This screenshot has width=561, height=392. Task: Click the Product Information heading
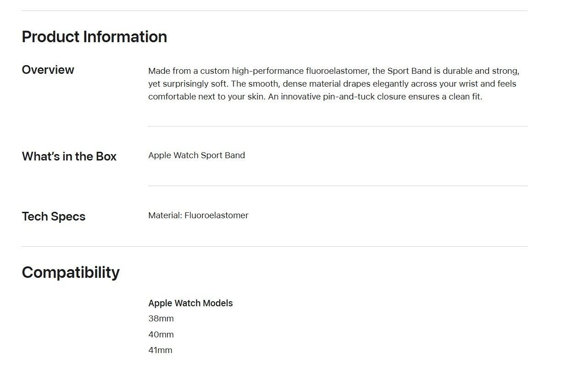pyautogui.click(x=94, y=37)
